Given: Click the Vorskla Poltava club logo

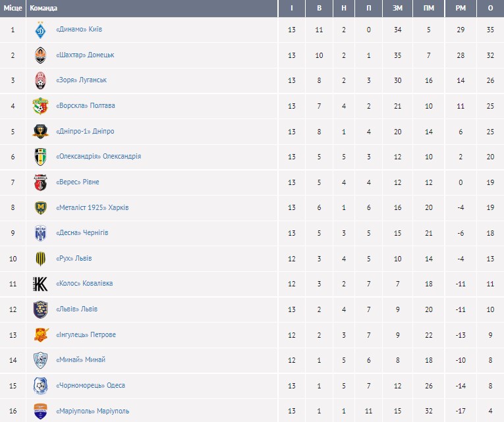Looking at the screenshot, I should pos(40,106).
